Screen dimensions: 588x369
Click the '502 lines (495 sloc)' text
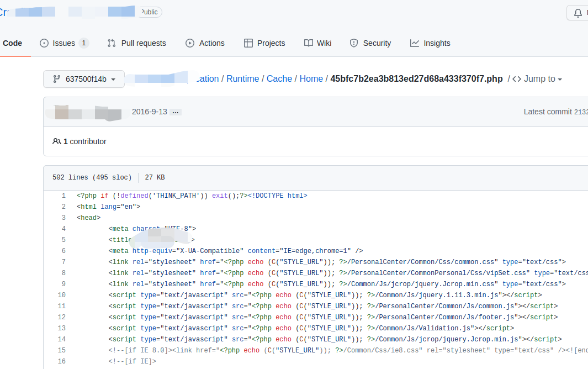coord(92,177)
